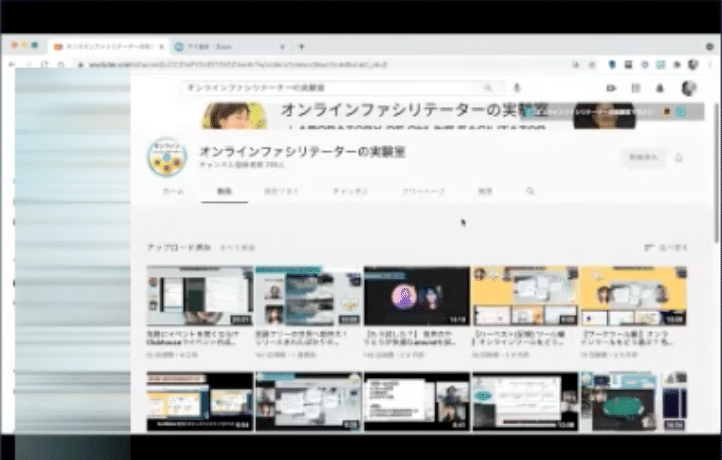Screen dimensions: 722x460
Task: Click the 登録済み subscribed button
Action: coord(643,157)
